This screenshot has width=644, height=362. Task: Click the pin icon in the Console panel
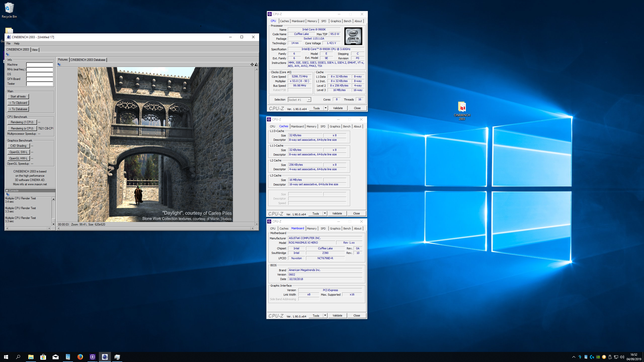8,194
